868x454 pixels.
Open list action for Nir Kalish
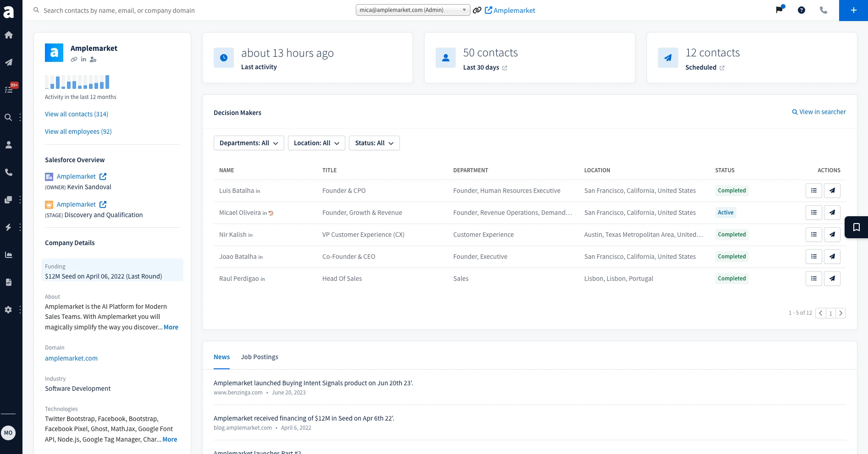pos(814,235)
